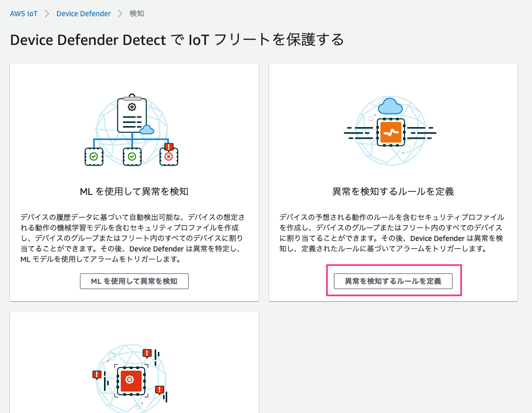Click the chevron after AWS IoT breadcrumb
Image resolution: width=532 pixels, height=413 pixels.
pos(47,13)
